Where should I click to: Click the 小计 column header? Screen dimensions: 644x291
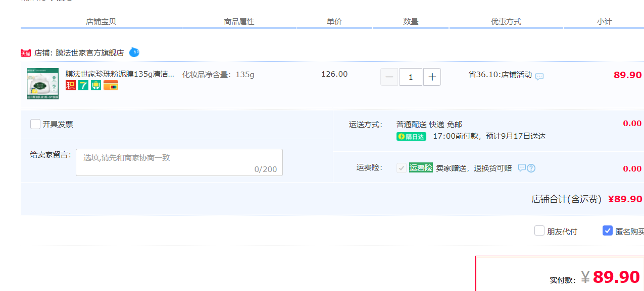click(x=604, y=22)
